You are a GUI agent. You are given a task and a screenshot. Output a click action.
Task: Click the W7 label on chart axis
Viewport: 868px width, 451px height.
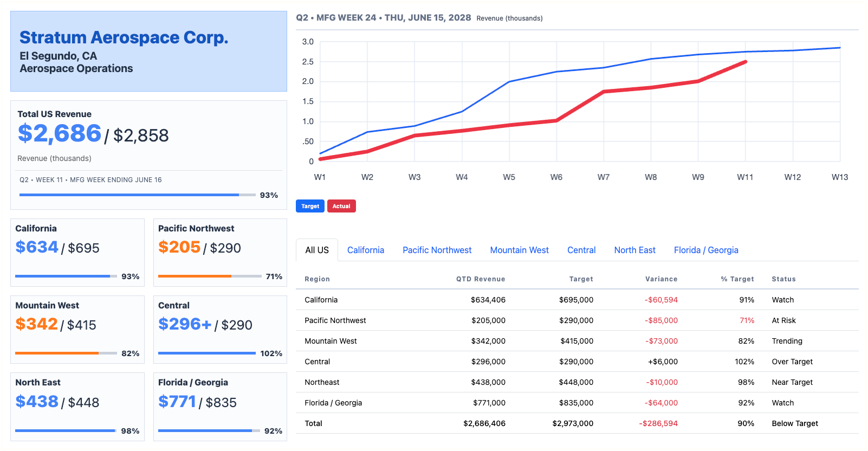pos(604,177)
